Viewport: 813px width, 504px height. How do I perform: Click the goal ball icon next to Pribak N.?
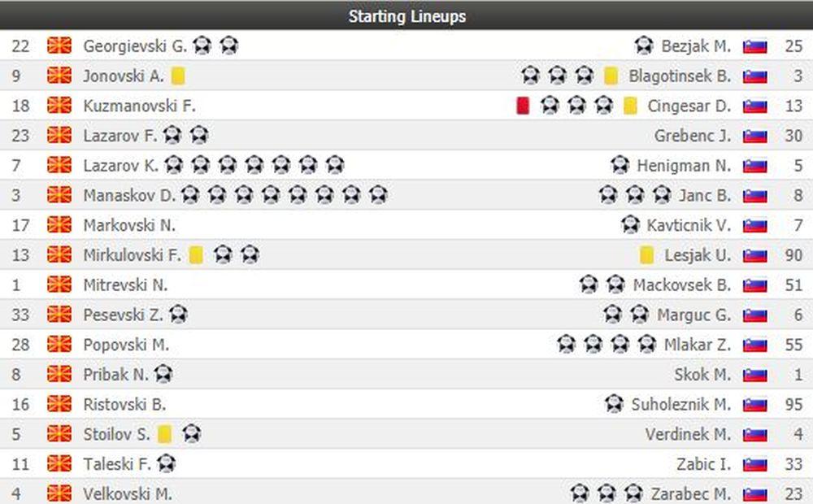(x=163, y=375)
